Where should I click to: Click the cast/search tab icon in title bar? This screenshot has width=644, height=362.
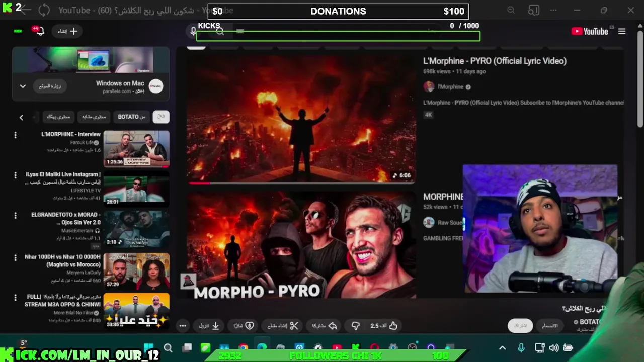pyautogui.click(x=533, y=10)
